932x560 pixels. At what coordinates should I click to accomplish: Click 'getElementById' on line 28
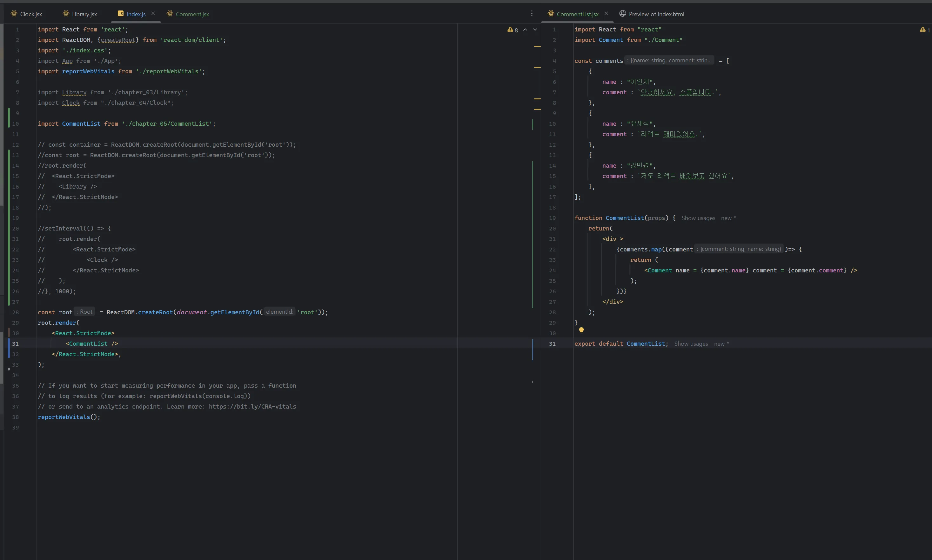(235, 312)
